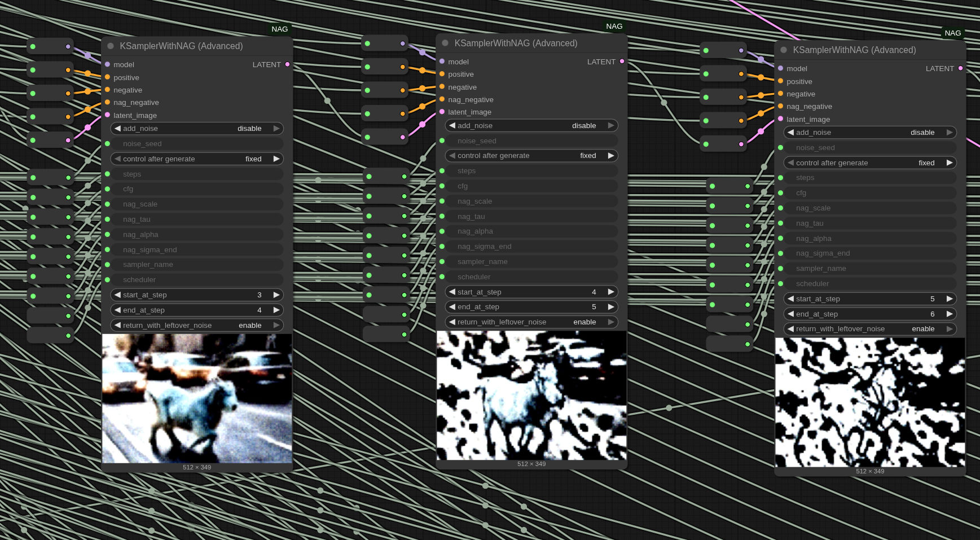
Task: Increase start_at_step with right arrow on middle node
Action: (611, 292)
